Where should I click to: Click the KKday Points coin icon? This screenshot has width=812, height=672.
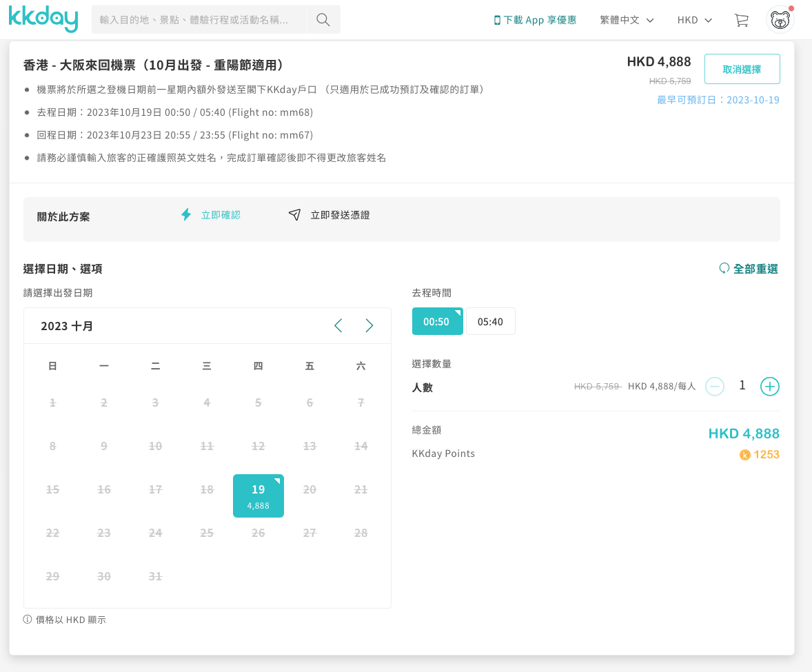coord(744,455)
